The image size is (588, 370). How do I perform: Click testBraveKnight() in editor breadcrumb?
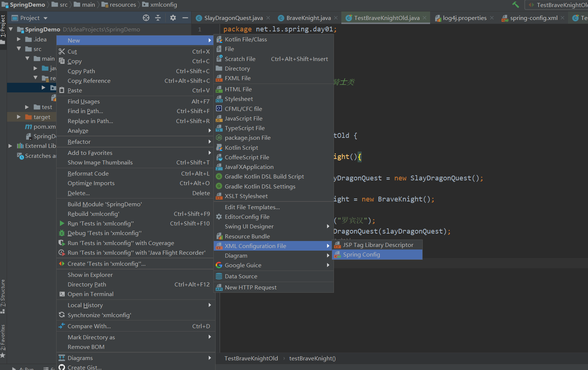[312, 358]
